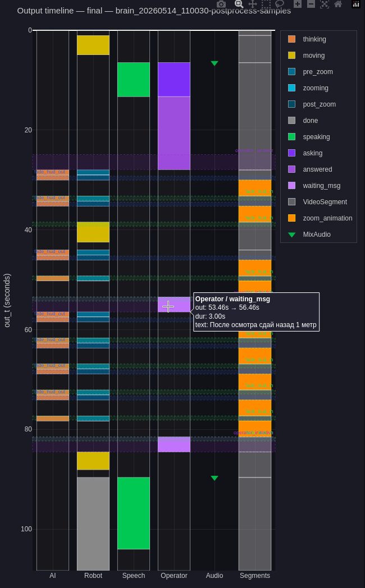Toggle the answered legend entry
The image size is (365, 588).
(317, 169)
